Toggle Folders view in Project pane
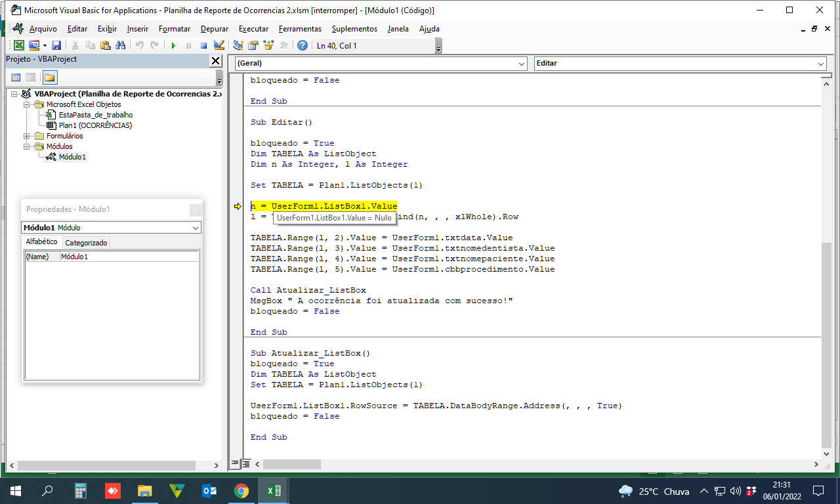Viewport: 840px width, 504px height. [x=50, y=77]
